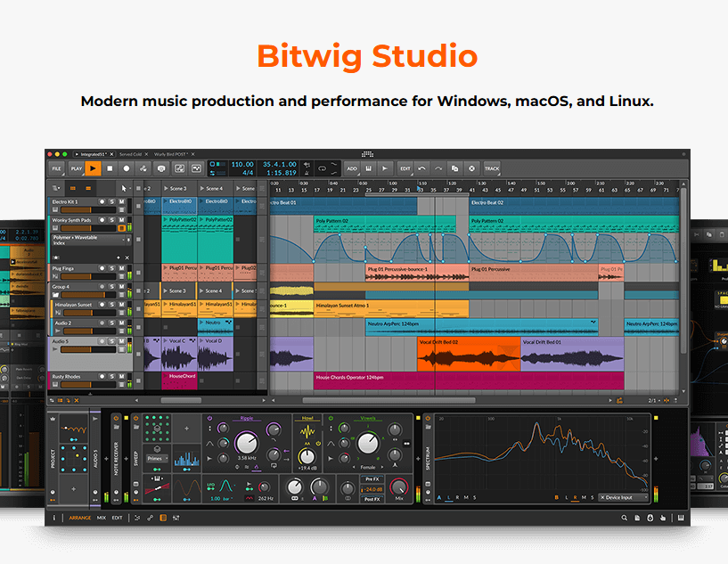Click the Post FX button
Image resolution: width=728 pixels, height=564 pixels.
372,499
